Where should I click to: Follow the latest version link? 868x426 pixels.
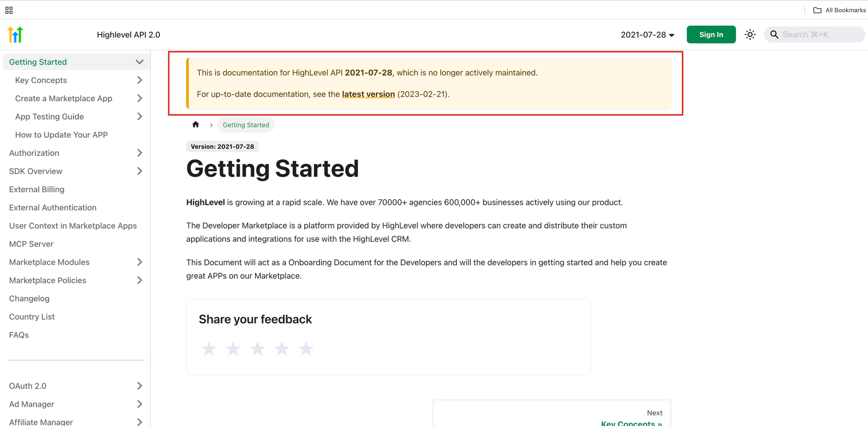tap(368, 94)
